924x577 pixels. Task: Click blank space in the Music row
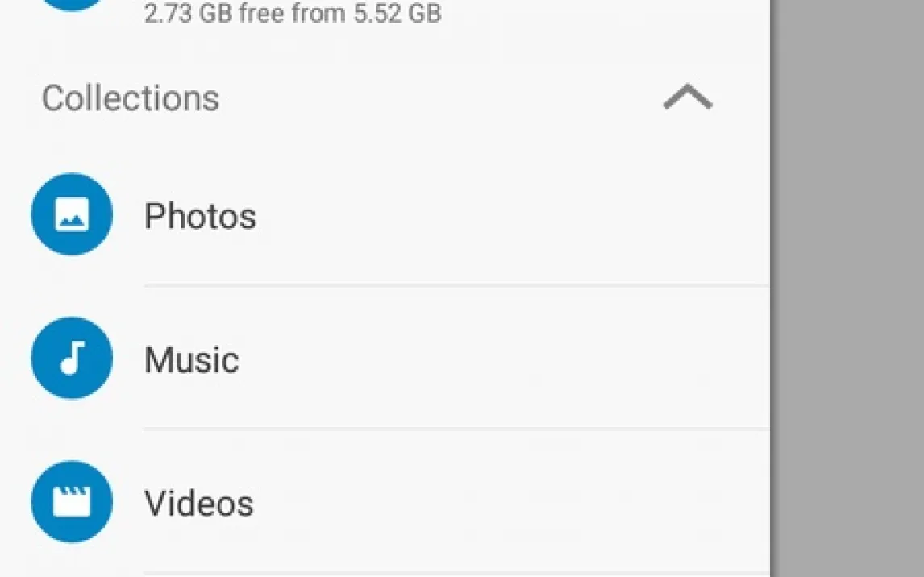[x=500, y=359]
